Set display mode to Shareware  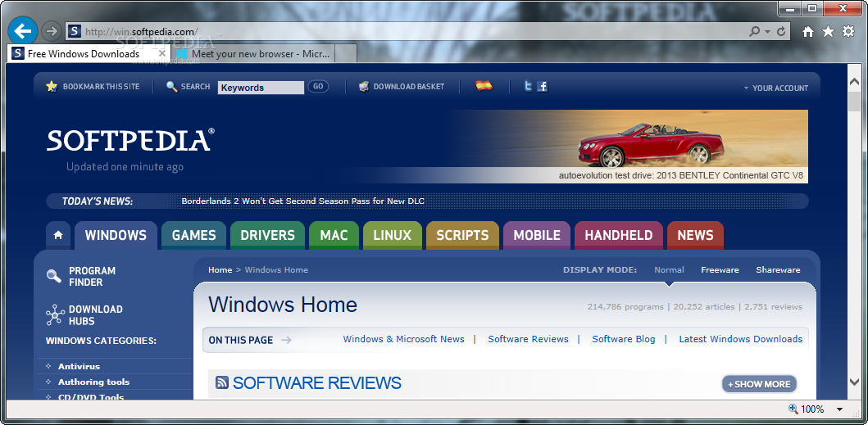778,270
